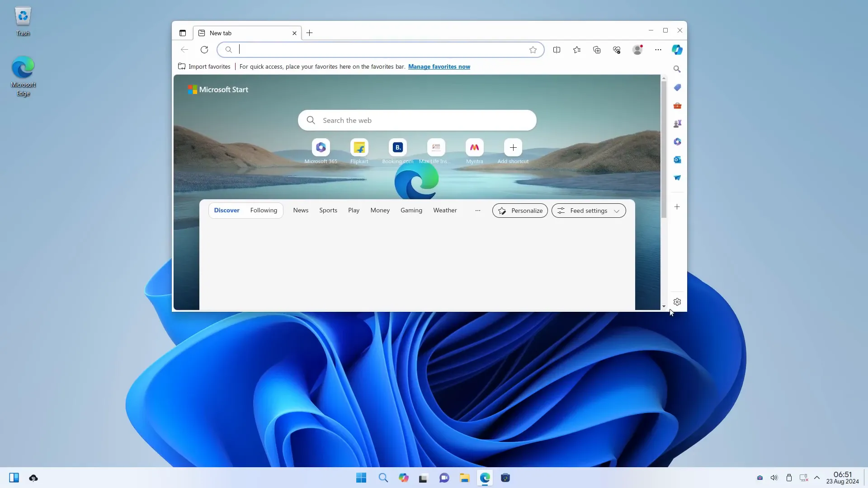Close the New tab tab
Image resolution: width=868 pixels, height=488 pixels.
tap(294, 33)
